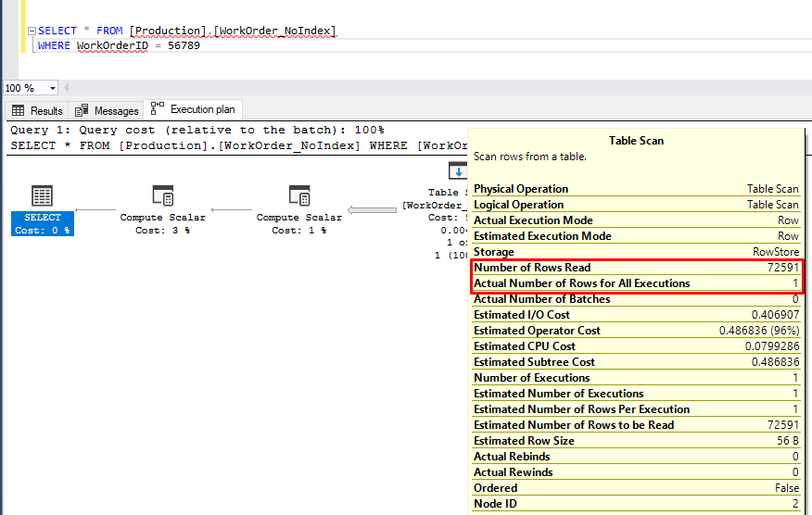Click the Estimated Row Size 56 B row

[636, 441]
